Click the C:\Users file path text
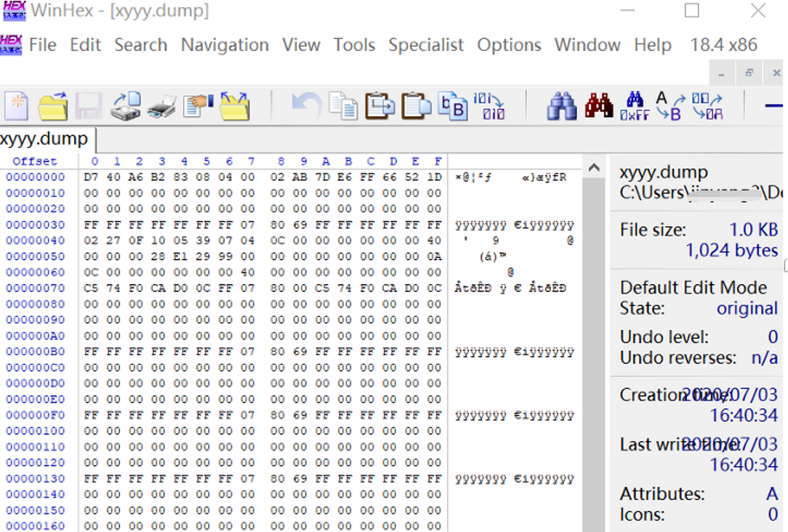788x532 pixels. tap(701, 193)
